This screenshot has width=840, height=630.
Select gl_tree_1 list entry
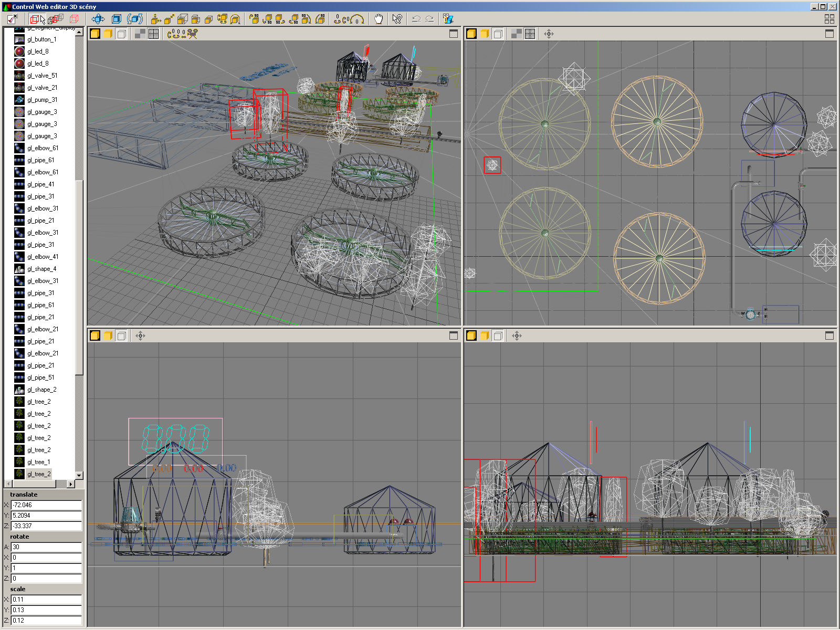(39, 462)
